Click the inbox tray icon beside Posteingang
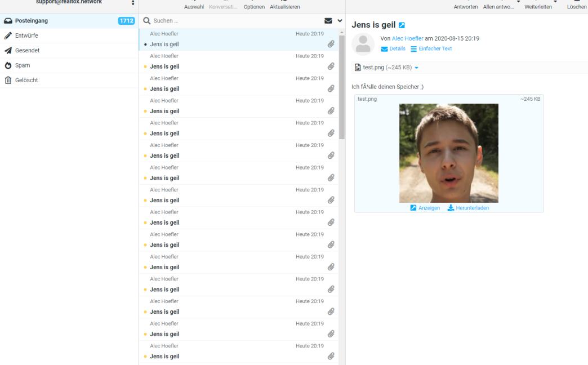Screen dimensions: 588x365 tap(8, 21)
